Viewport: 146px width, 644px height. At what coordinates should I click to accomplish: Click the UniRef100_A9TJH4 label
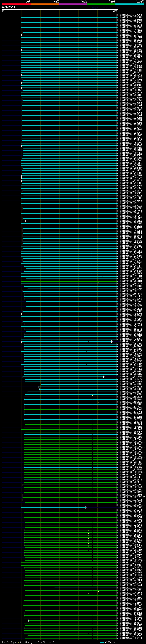tap(131, 276)
